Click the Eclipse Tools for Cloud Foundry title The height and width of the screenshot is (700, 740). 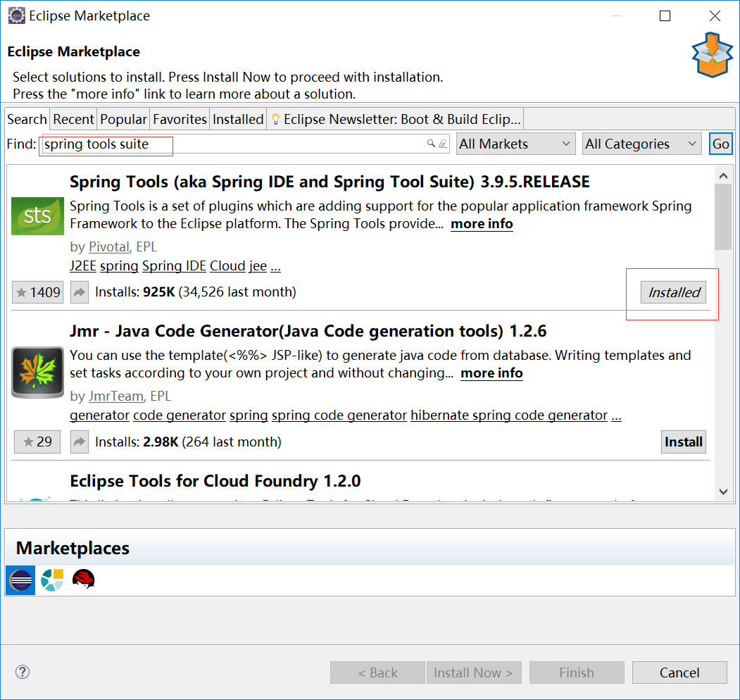pos(215,481)
